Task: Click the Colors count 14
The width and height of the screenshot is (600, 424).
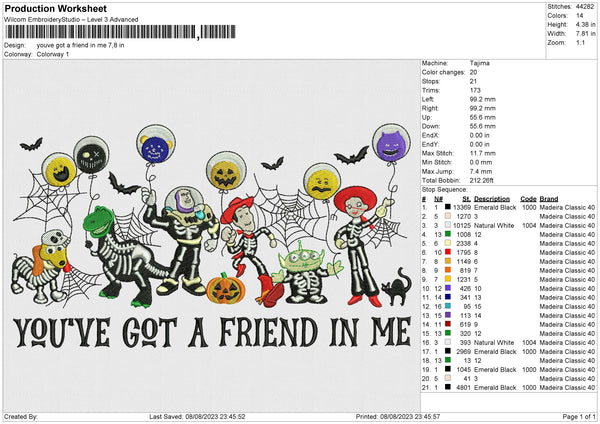Action: click(x=579, y=16)
